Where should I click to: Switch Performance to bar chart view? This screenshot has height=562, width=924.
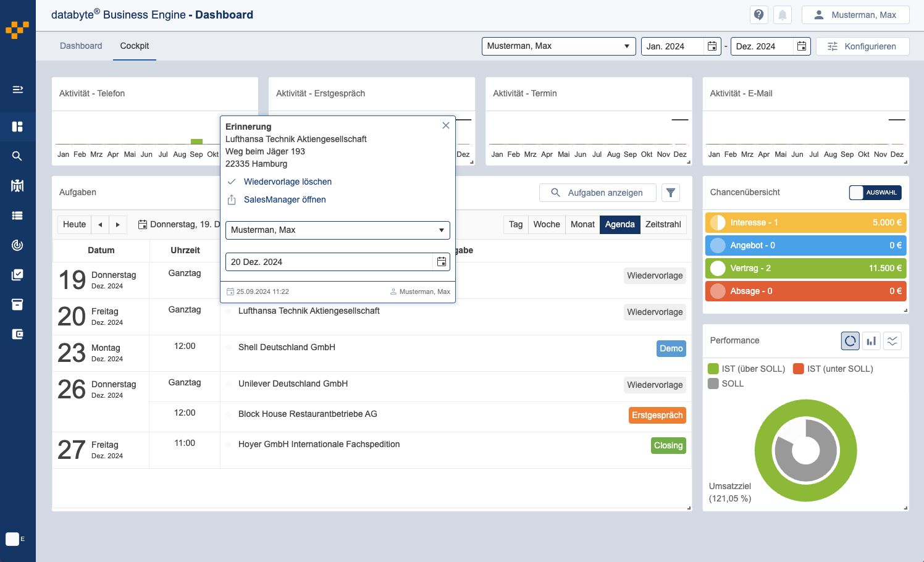tap(871, 341)
